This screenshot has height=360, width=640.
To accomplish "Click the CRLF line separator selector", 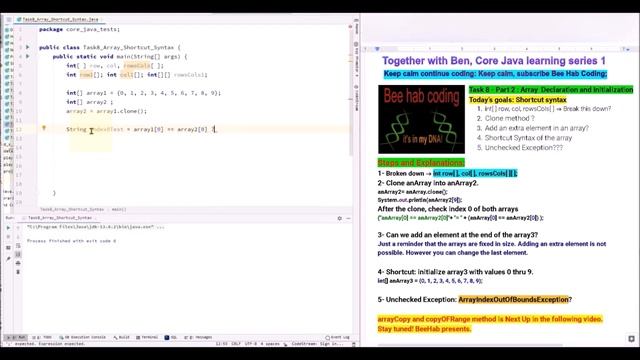I will point(236,344).
